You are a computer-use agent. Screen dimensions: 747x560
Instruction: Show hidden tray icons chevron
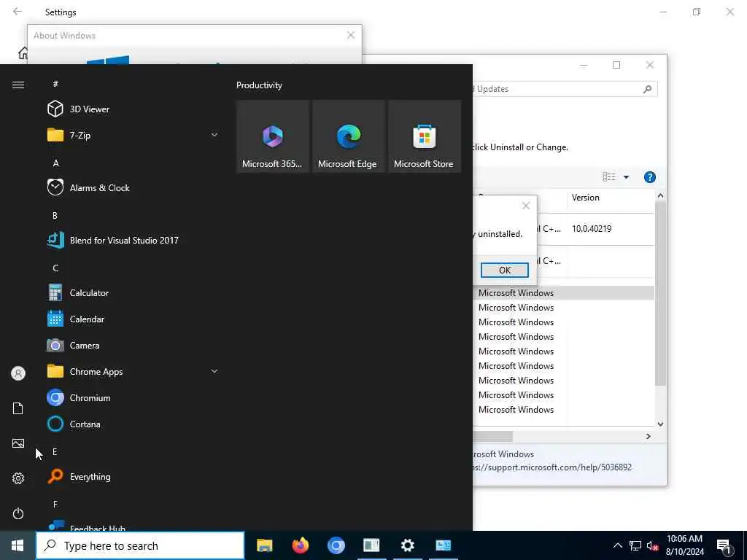pos(617,545)
